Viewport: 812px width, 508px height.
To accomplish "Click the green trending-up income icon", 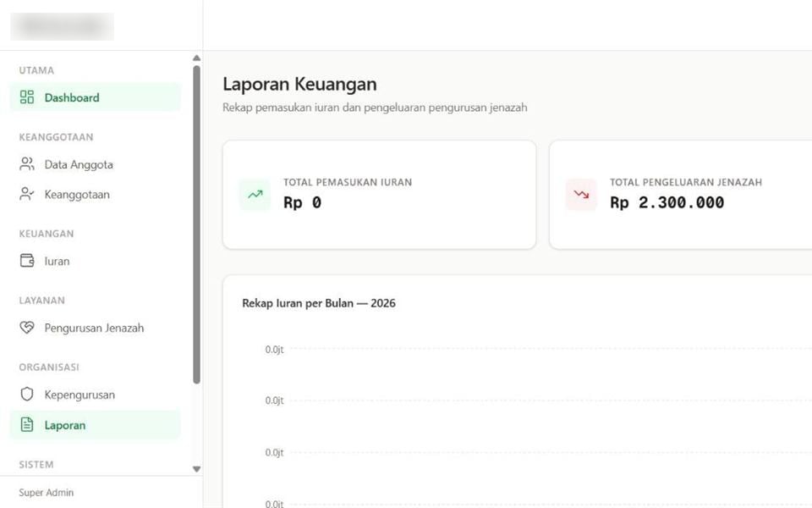I will click(255, 195).
